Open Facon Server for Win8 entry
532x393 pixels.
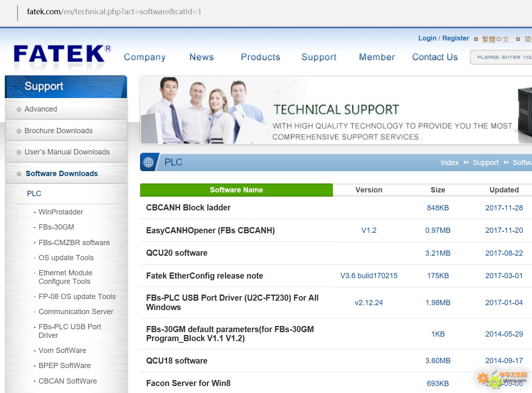click(x=188, y=383)
